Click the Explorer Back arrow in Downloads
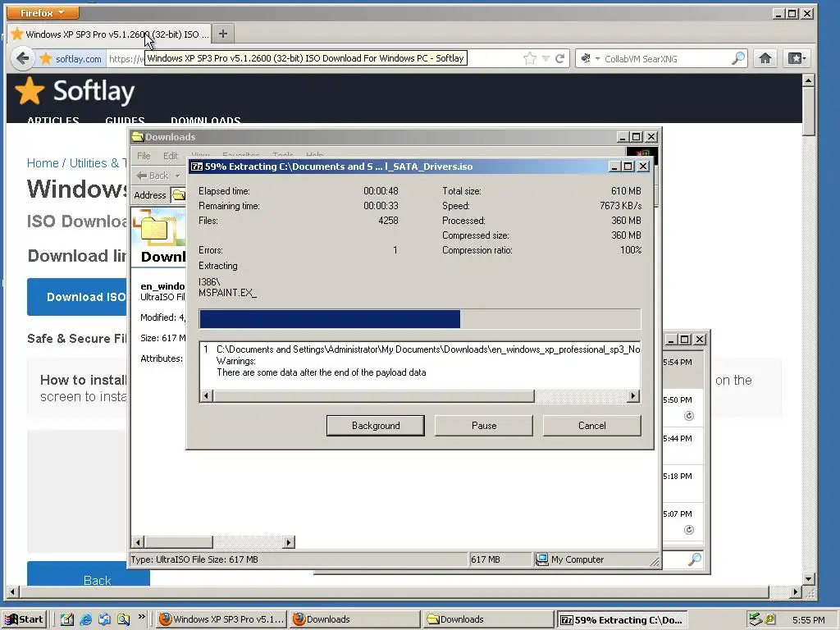This screenshot has width=840, height=630. (153, 176)
